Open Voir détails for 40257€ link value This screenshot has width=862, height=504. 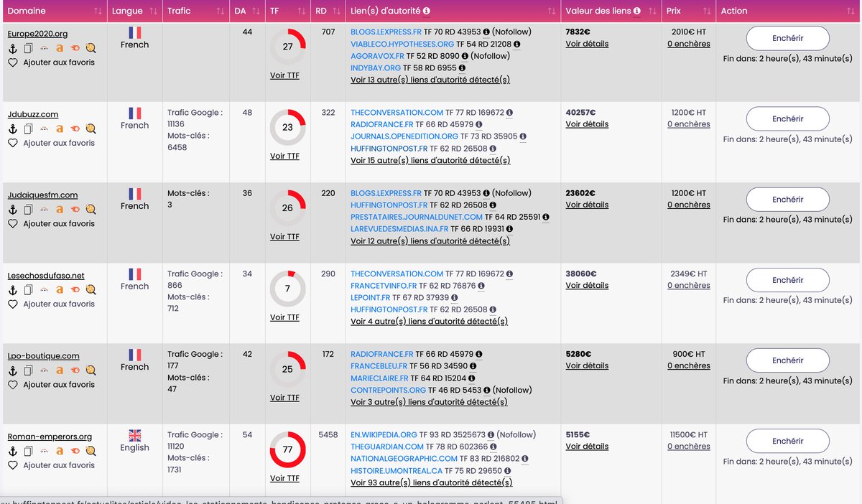pyautogui.click(x=587, y=124)
